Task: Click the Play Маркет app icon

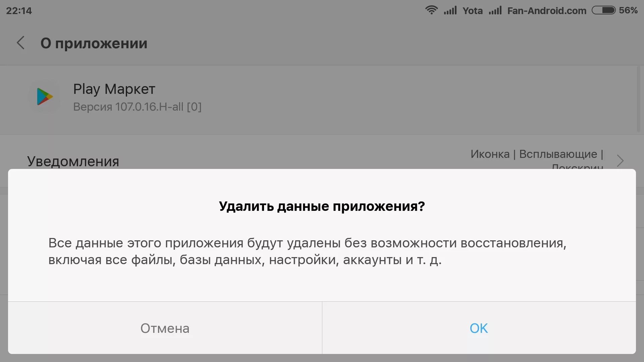Action: point(45,97)
